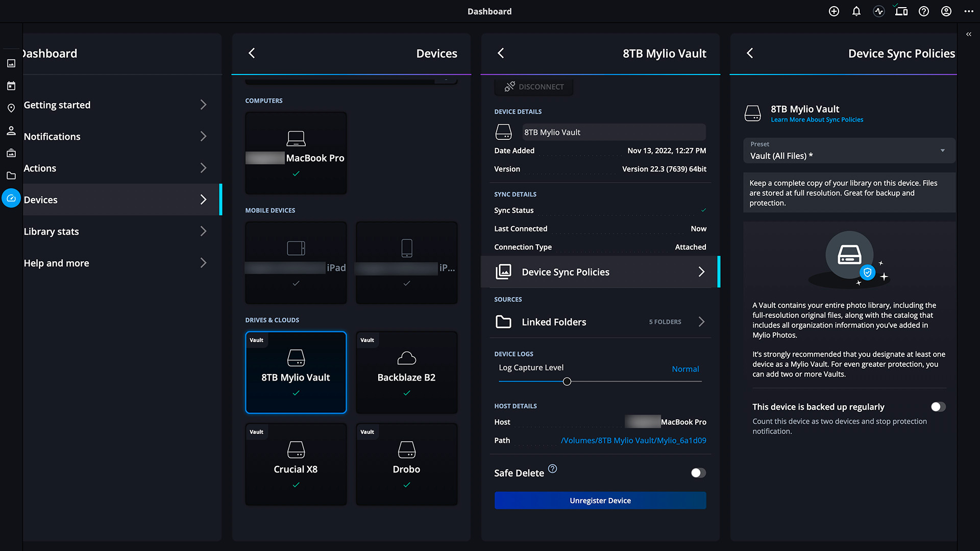Viewport: 980px width, 551px height.
Task: Click the drive icon in Sync Policies header
Action: pyautogui.click(x=752, y=113)
